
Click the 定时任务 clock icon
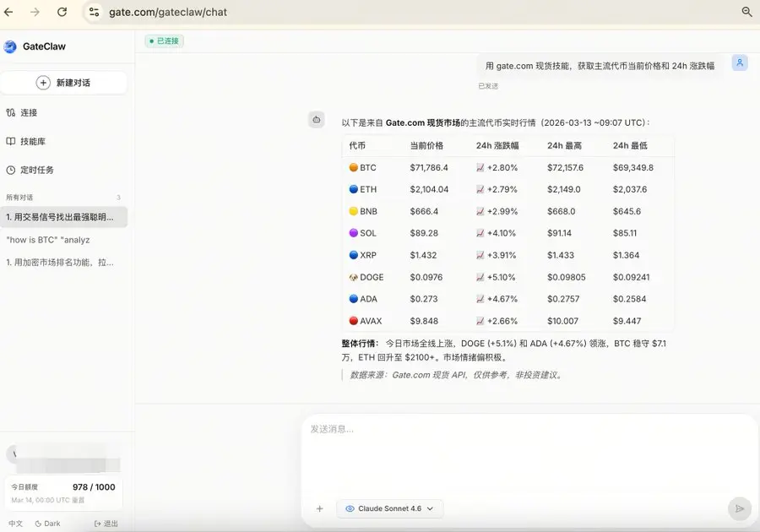11,170
